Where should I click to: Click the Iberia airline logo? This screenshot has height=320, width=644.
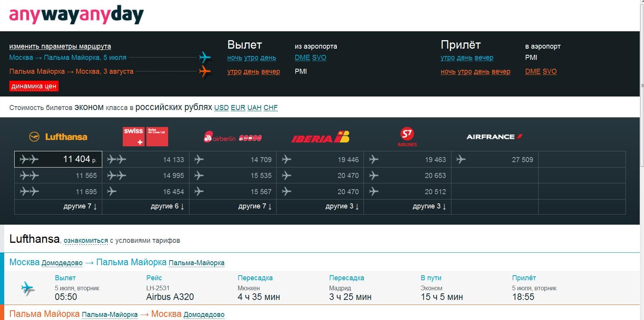point(320,137)
